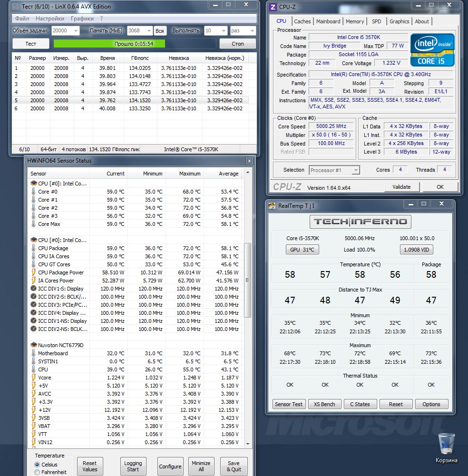The width and height of the screenshot is (468, 476).
Task: Click clock icon beside ICC DIV1-S: Display
Action: 33,288
